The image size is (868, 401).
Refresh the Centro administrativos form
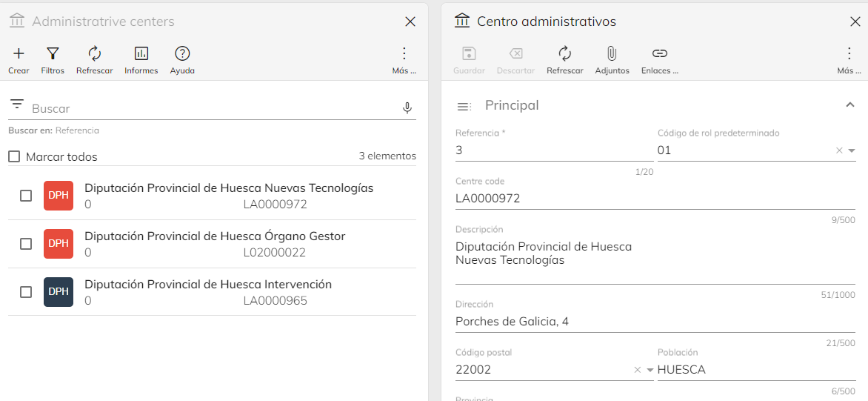tap(564, 53)
